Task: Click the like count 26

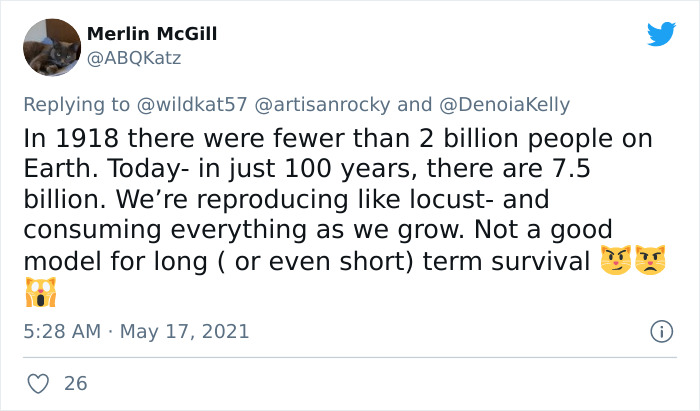Action: tap(75, 383)
